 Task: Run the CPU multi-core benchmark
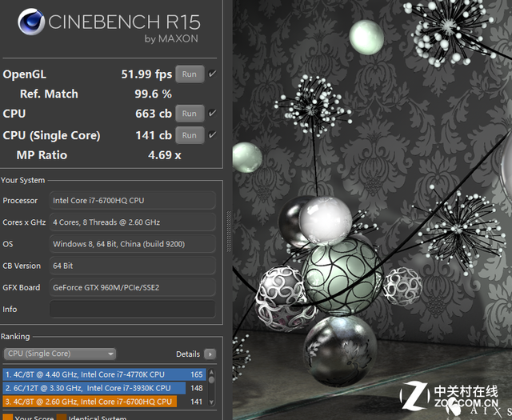pos(189,114)
